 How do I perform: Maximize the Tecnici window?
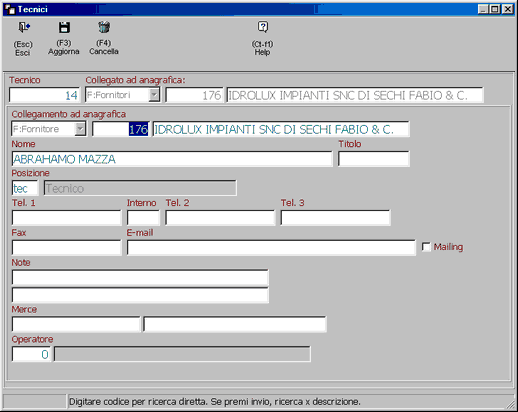[x=495, y=9]
